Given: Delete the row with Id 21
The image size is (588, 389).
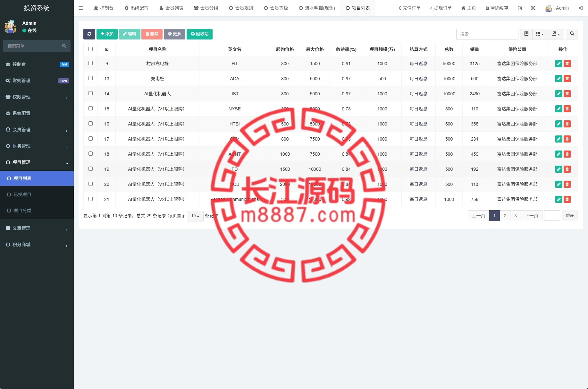Looking at the screenshot, I should pos(567,199).
